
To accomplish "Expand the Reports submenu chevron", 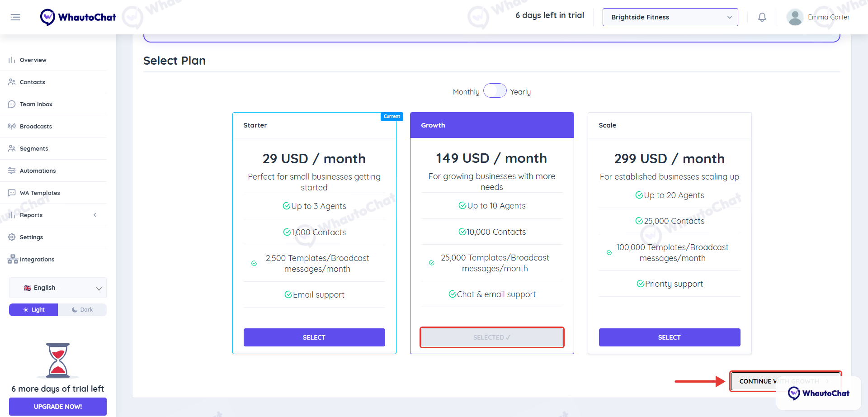I will [95, 215].
